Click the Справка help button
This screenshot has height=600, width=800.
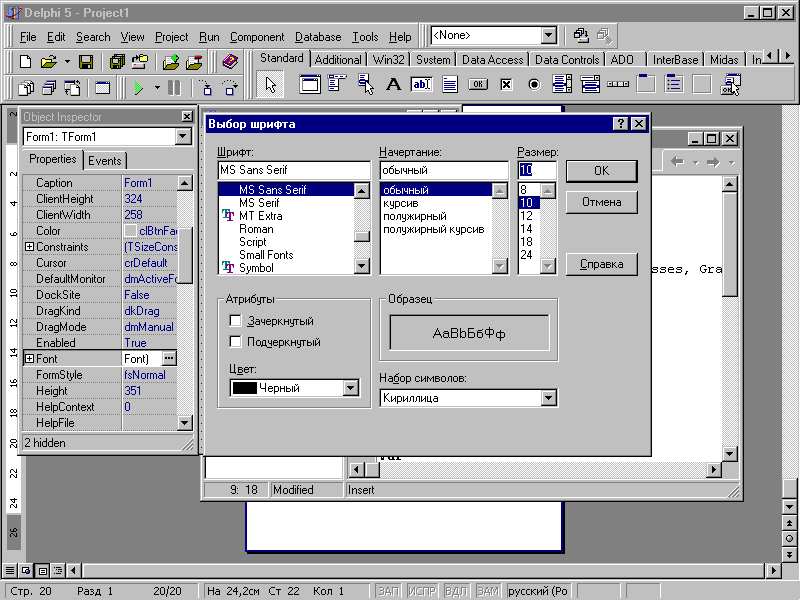(x=602, y=264)
